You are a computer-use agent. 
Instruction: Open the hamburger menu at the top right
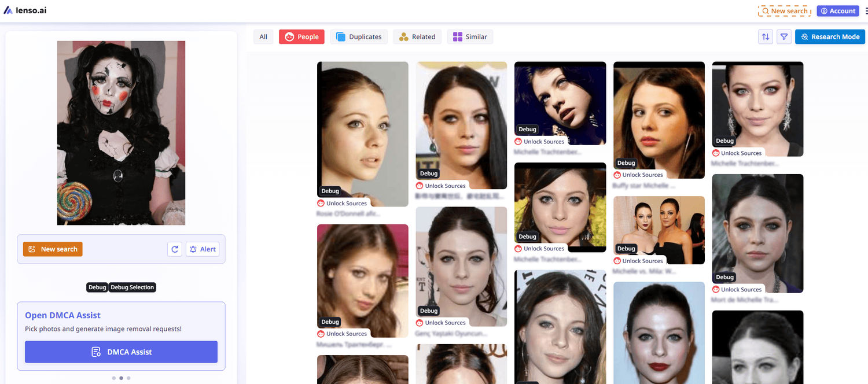click(866, 11)
